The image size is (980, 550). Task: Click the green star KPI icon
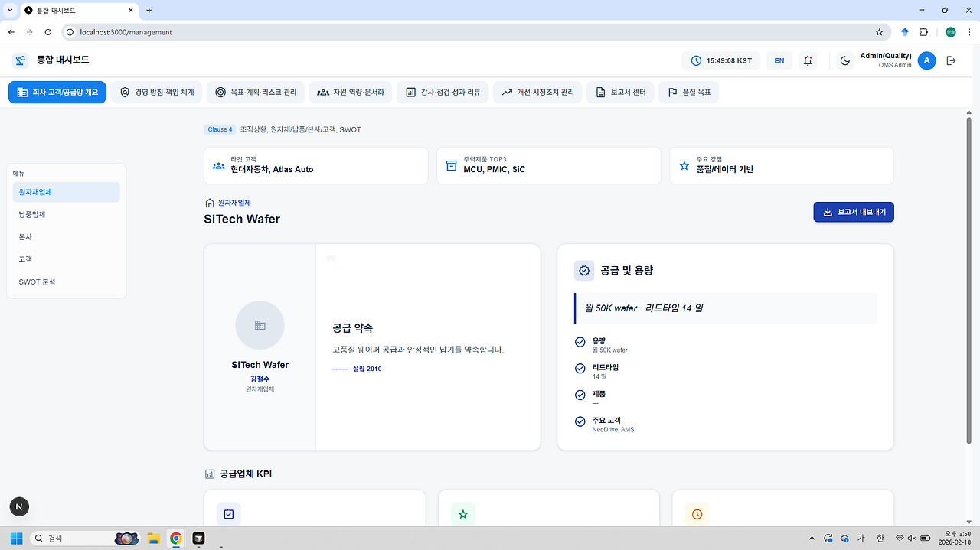pyautogui.click(x=463, y=514)
